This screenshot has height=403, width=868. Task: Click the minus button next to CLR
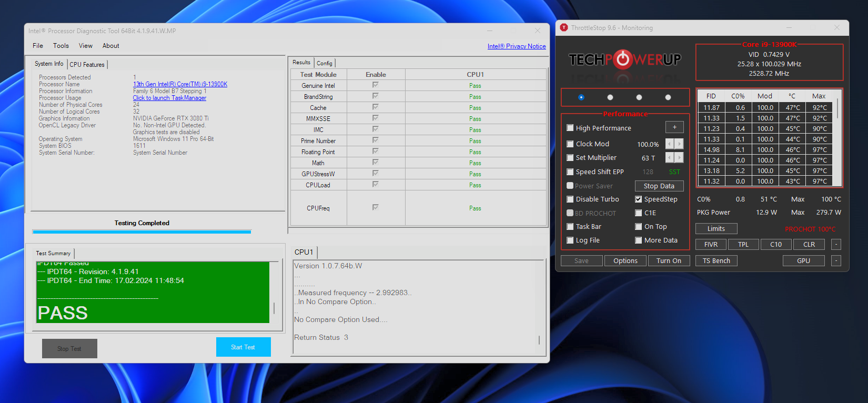point(836,244)
